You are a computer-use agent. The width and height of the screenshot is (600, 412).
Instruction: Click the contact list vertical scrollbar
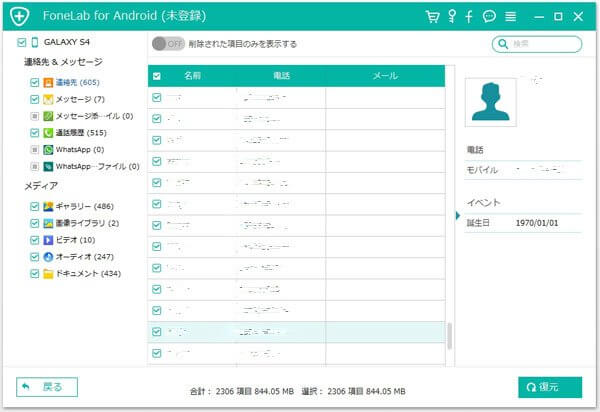pos(450,336)
